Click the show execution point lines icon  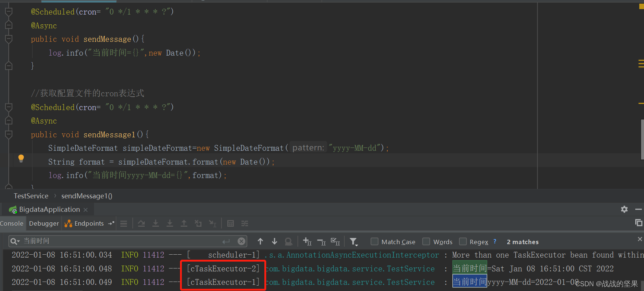(124, 223)
